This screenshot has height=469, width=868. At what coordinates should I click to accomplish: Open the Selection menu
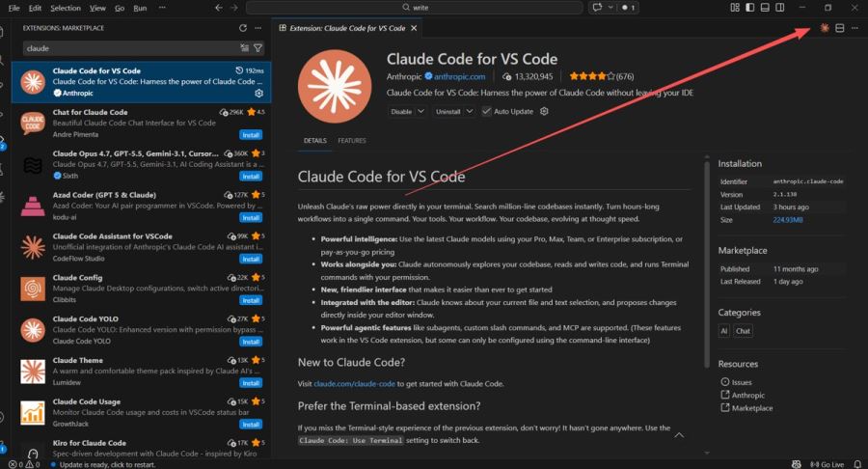66,8
